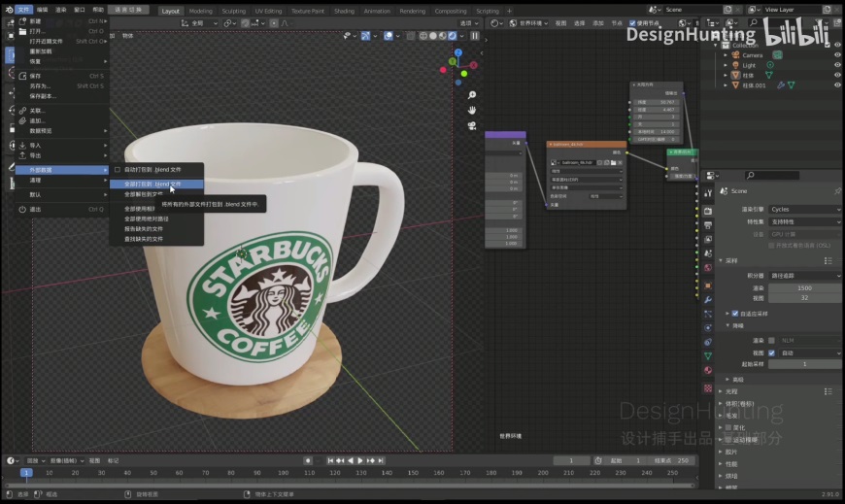Viewport: 845px width, 504px height.
Task: Click the 语言切换 button
Action: pyautogui.click(x=128, y=10)
